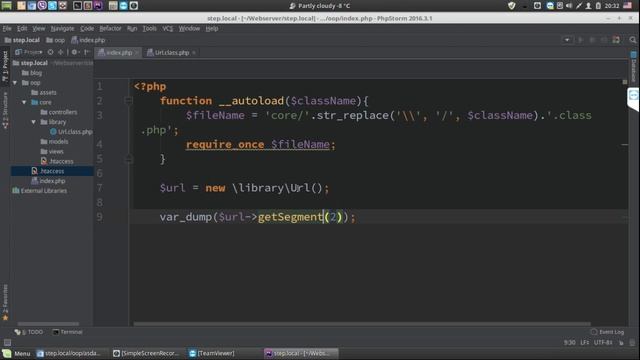Image resolution: width=640 pixels, height=360 pixels.
Task: Click tool window quick access icon bottom-left
Action: pyautogui.click(x=7, y=343)
